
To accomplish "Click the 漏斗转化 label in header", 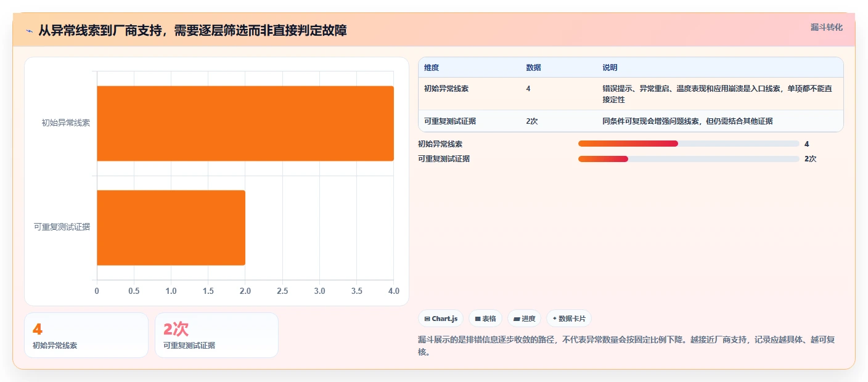I will pos(826,27).
